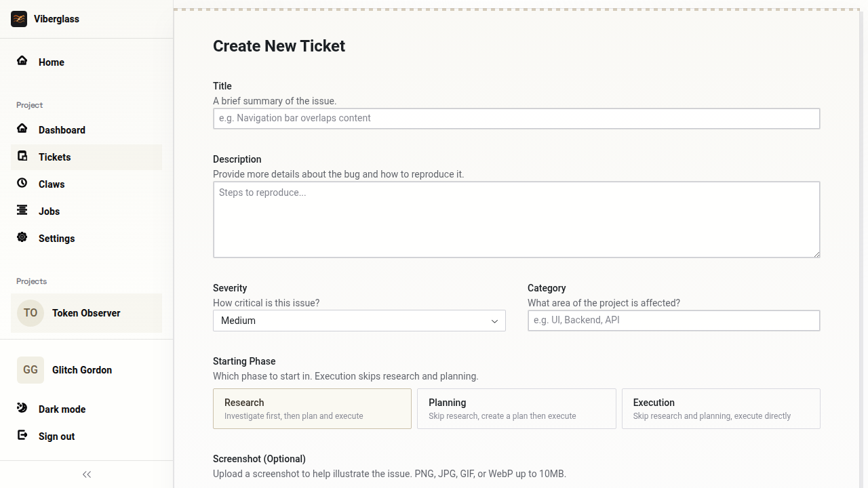Click the Settings gear icon
Viewport: 868px width, 488px height.
click(x=22, y=237)
